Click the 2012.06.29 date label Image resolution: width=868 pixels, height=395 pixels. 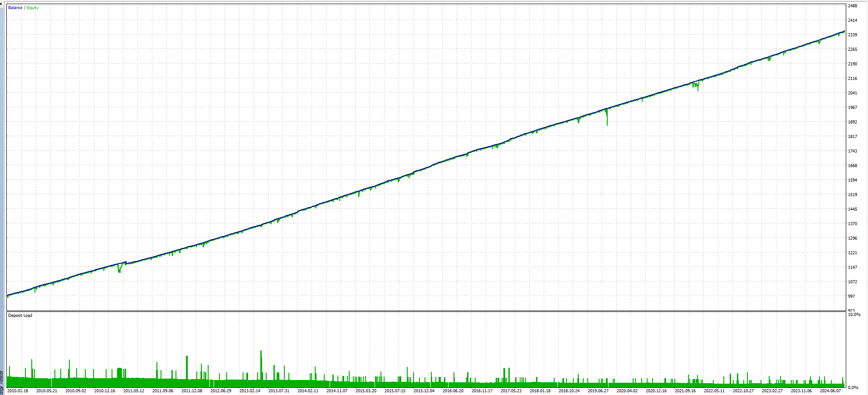point(221,391)
